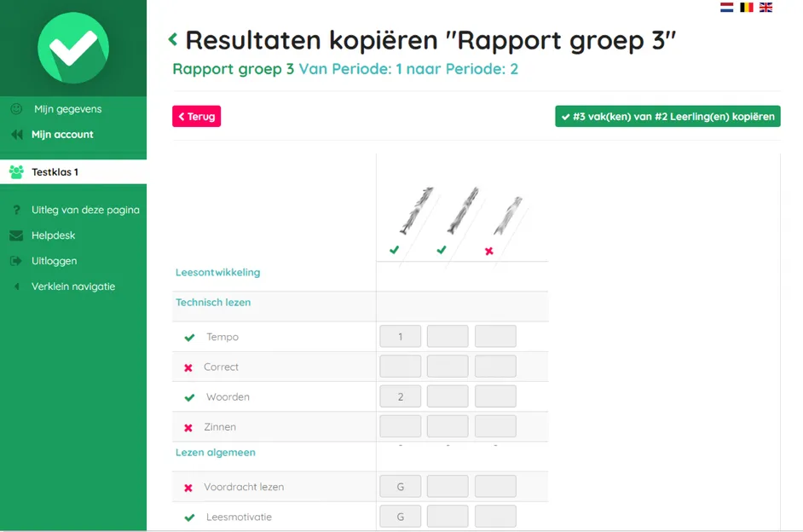This screenshot has height=532, width=803.
Task: Click the double-arrow icon beside Mijn account
Action: click(x=17, y=134)
